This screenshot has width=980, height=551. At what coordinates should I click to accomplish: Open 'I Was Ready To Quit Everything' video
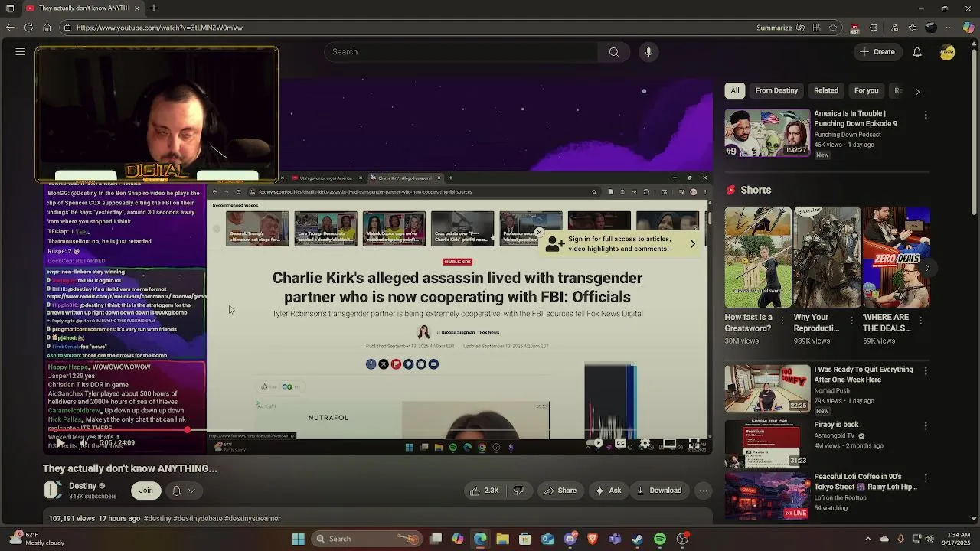[x=767, y=389]
